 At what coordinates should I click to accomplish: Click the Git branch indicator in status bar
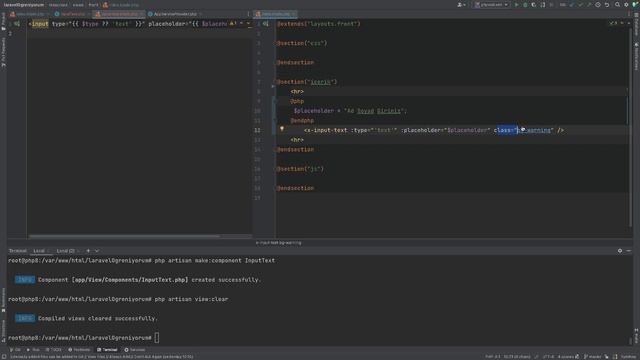click(x=592, y=357)
